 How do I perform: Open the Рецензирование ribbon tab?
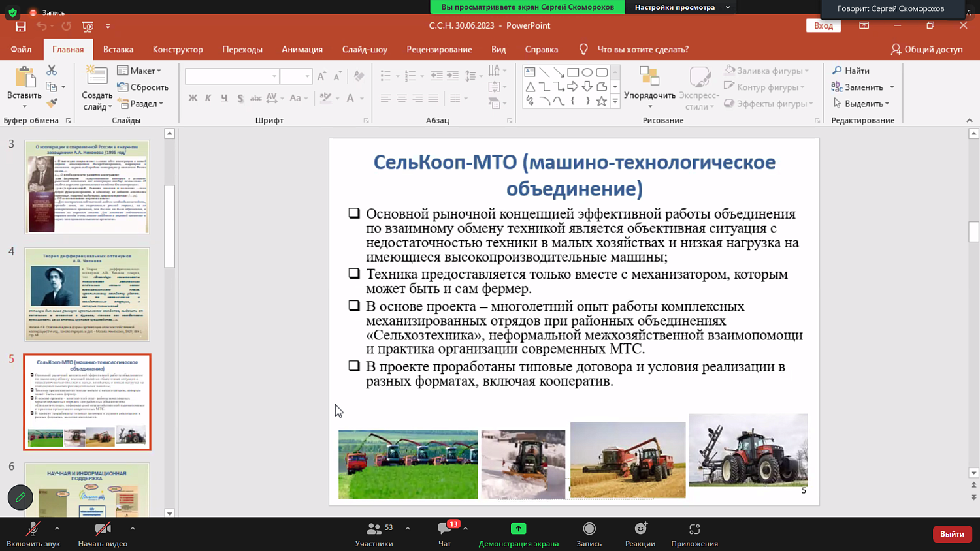coord(438,49)
